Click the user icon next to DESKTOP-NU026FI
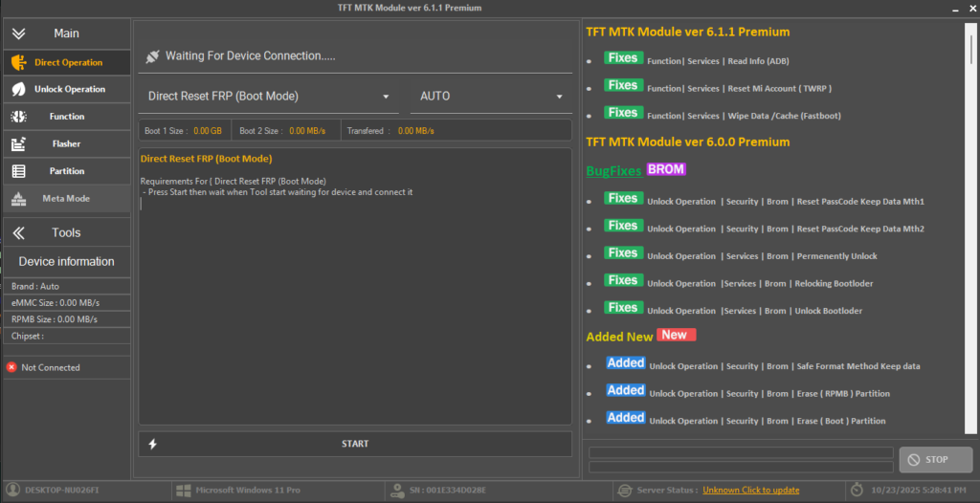This screenshot has width=980, height=503. [x=12, y=491]
